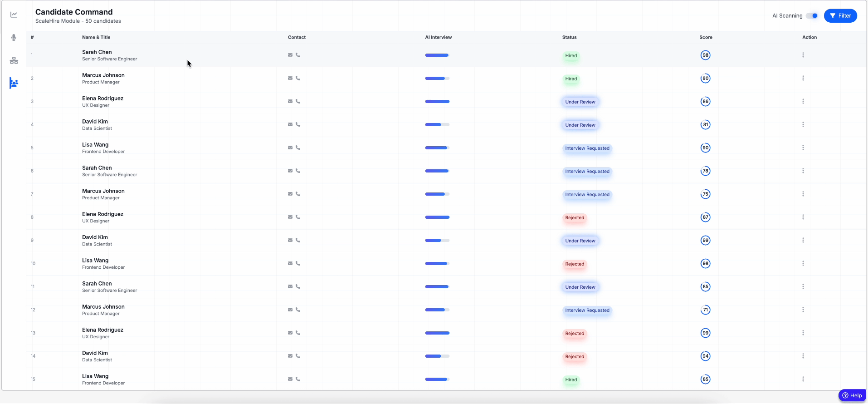Click the Interview Requested badge for row 5
Image resolution: width=868 pixels, height=404 pixels.
point(587,148)
